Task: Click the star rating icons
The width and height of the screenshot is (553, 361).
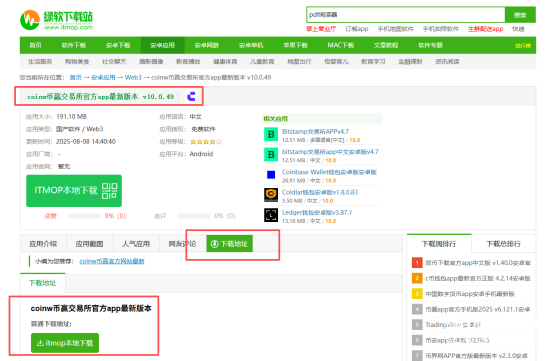Action: [x=206, y=142]
